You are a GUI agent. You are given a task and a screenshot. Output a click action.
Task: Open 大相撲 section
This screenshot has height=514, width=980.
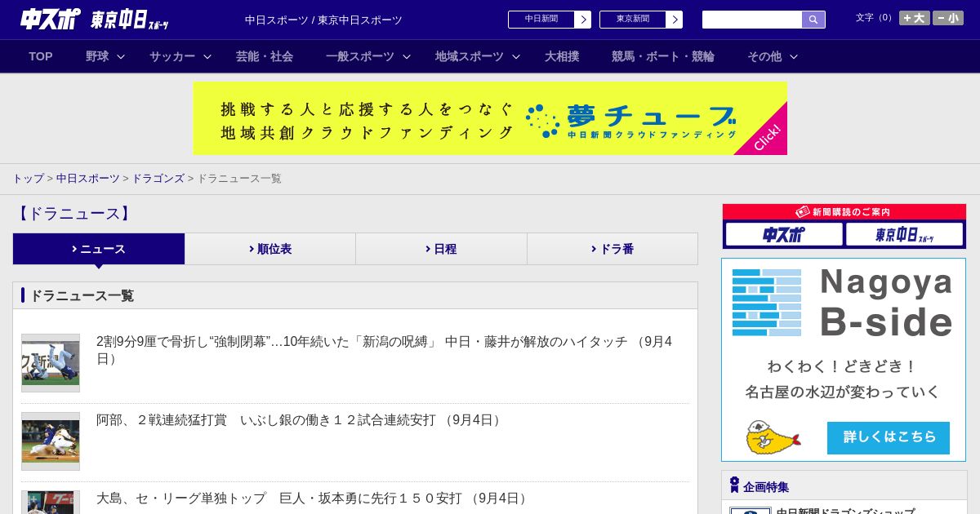[x=562, y=56]
